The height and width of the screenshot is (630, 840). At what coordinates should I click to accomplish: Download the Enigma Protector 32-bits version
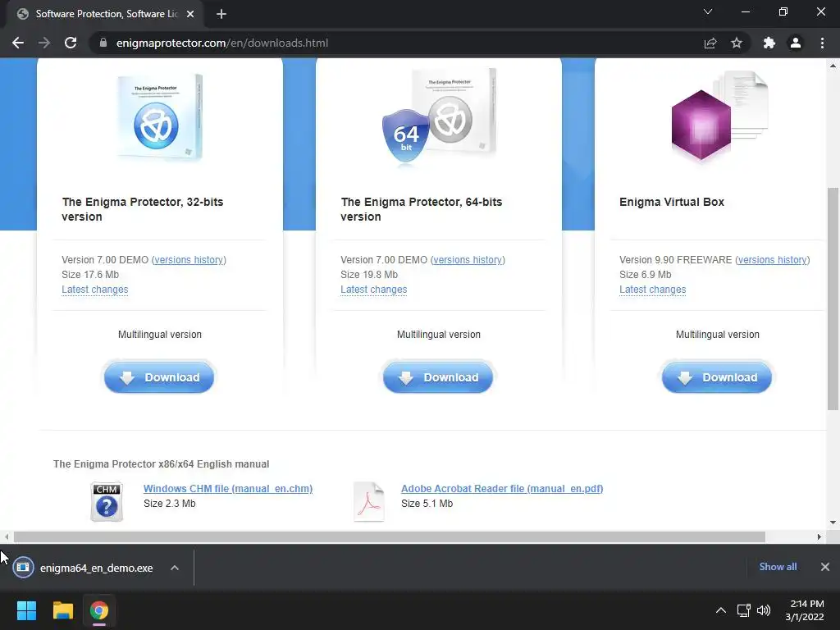159,377
